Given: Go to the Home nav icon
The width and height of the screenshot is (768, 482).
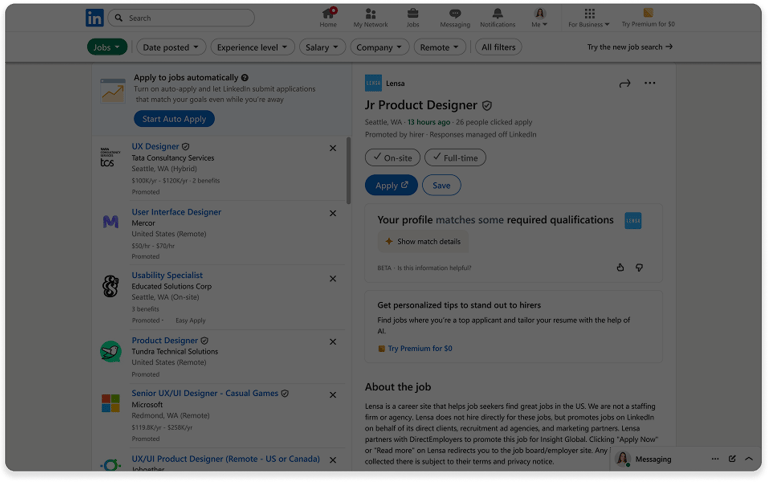Looking at the screenshot, I should [x=328, y=18].
